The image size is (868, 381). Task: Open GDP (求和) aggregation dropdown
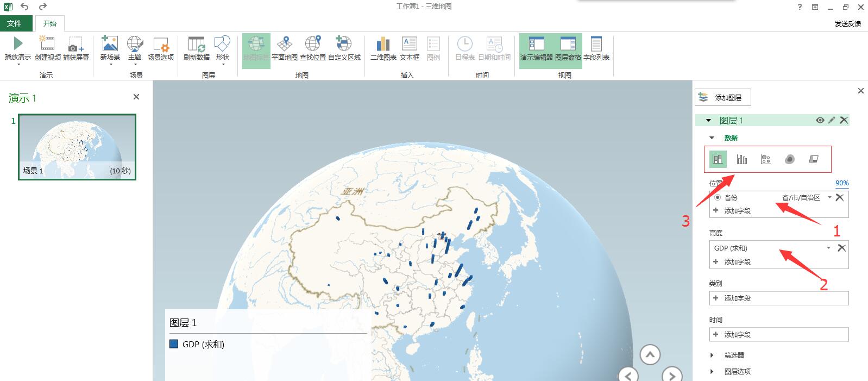[828, 248]
